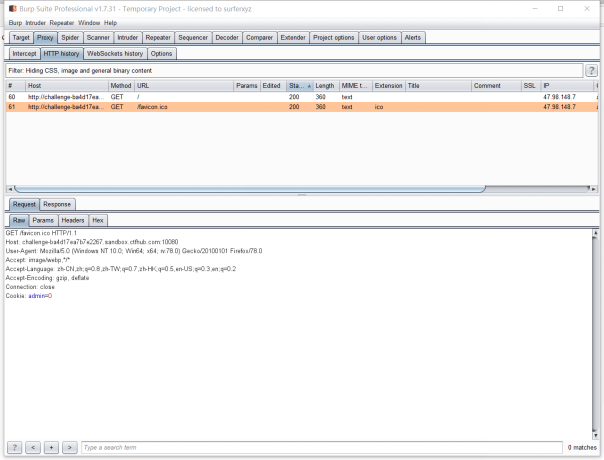
Task: Click the Cookie admin=0 line
Action: [x=29, y=296]
